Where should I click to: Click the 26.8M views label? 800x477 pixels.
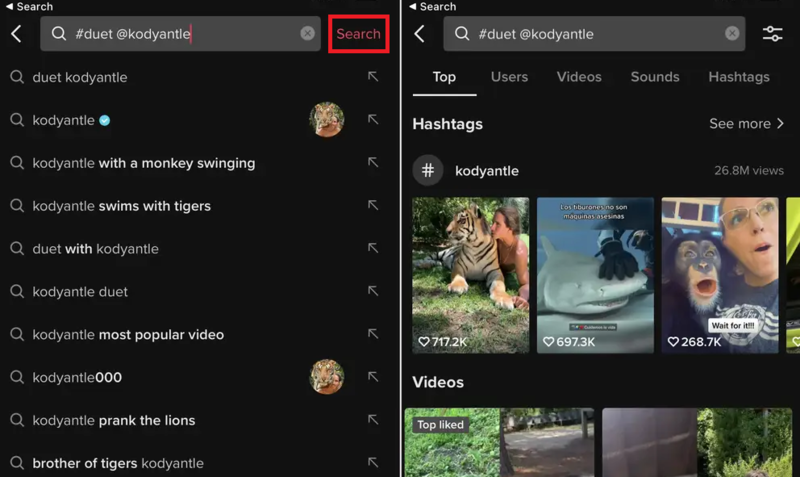(748, 170)
